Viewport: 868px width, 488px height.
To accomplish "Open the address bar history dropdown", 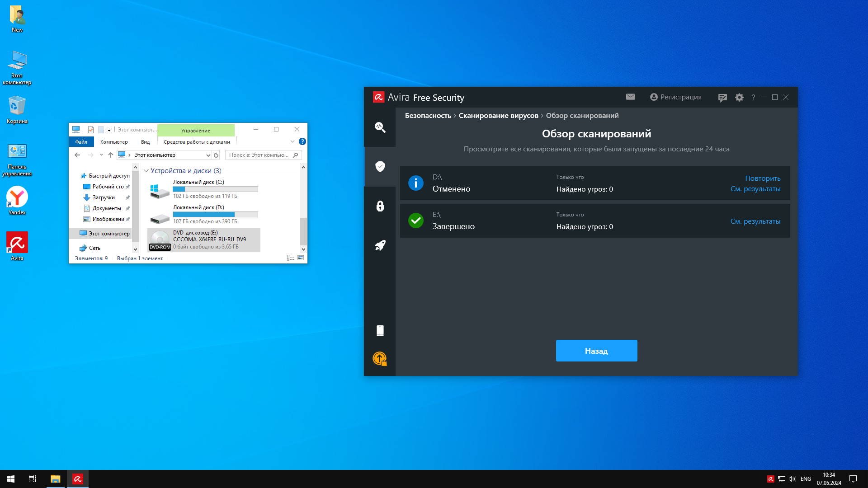I will click(x=208, y=155).
